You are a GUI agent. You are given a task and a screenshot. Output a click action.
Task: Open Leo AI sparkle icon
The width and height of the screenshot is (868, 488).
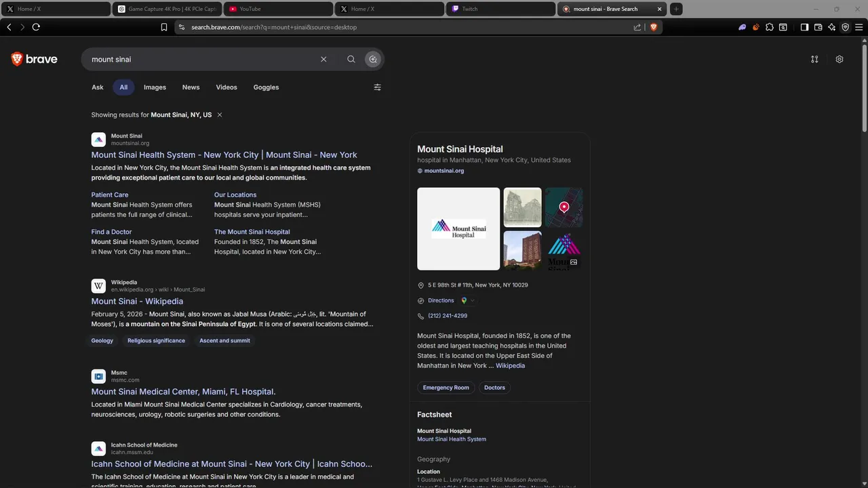[832, 27]
